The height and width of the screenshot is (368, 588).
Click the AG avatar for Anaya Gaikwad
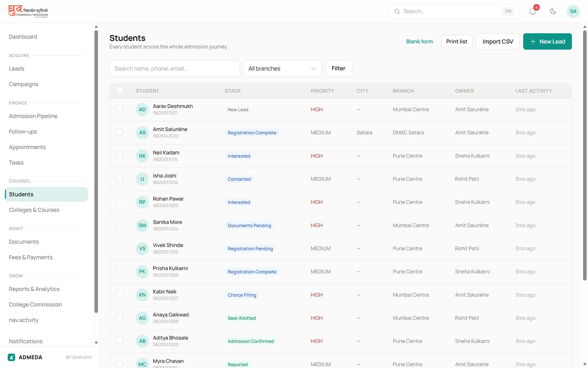point(142,318)
